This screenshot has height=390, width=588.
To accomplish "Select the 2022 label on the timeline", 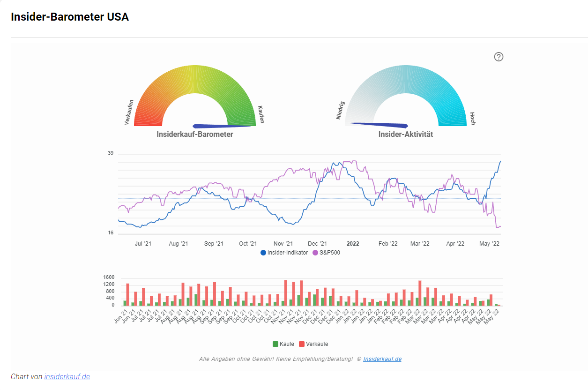I will [x=352, y=243].
